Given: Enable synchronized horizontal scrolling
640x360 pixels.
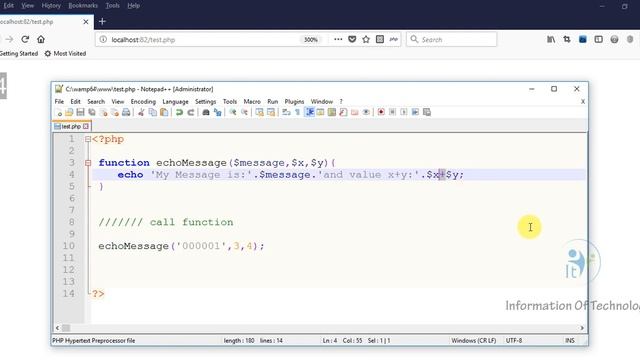Looking at the screenshot, I should pos(271,112).
